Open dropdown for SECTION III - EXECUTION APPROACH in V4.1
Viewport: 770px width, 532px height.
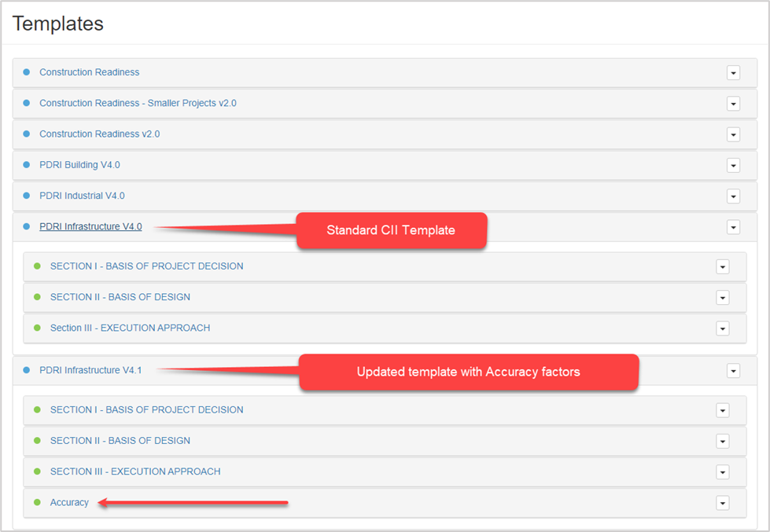click(x=722, y=472)
